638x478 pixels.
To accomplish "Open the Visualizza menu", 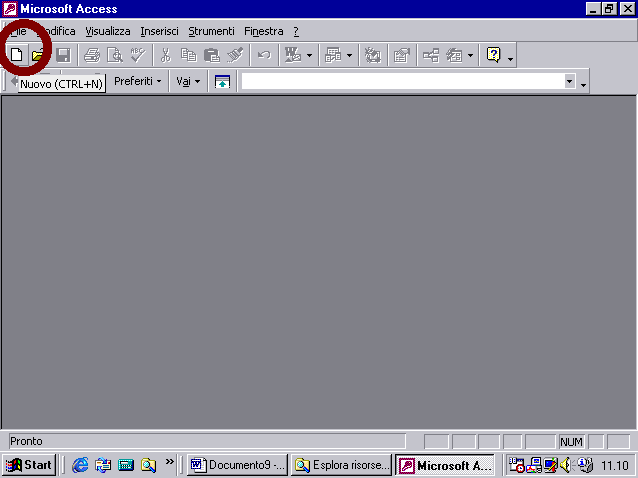I will pyautogui.click(x=108, y=31).
